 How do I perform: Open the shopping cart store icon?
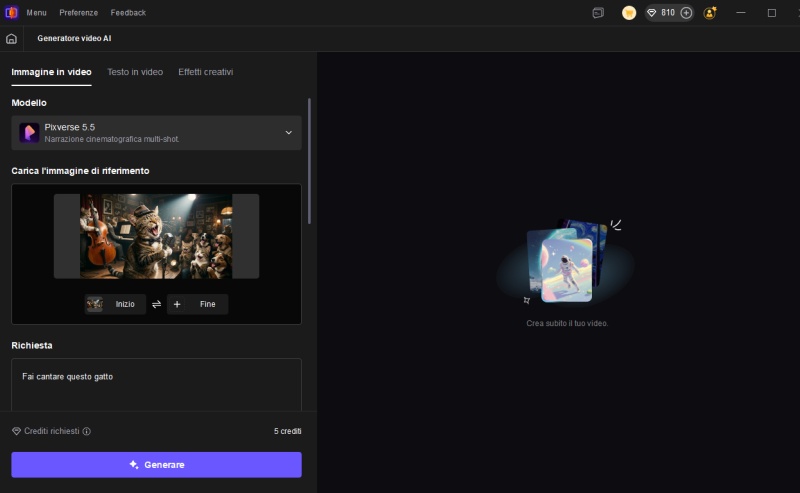(x=629, y=13)
